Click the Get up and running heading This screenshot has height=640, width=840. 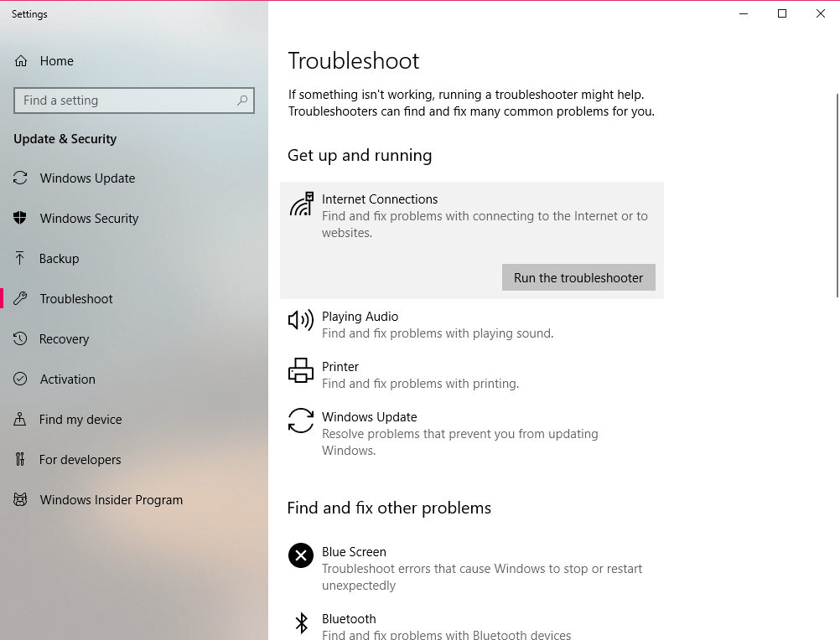(x=360, y=155)
